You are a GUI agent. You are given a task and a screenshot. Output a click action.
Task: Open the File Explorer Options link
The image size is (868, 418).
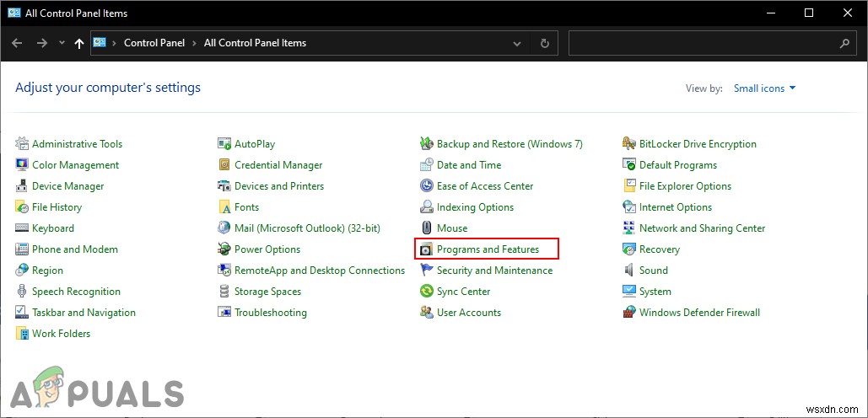(685, 186)
